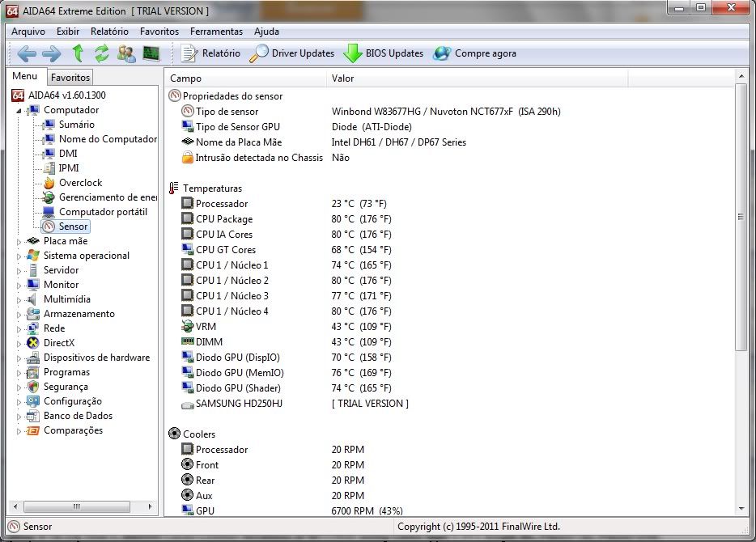Viewport: 756px width, 542px height.
Task: Go back with the blue left arrow
Action: [27, 53]
